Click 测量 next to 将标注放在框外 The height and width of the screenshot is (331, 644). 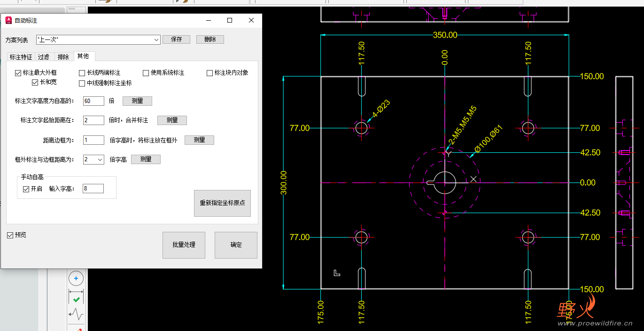[x=199, y=140]
